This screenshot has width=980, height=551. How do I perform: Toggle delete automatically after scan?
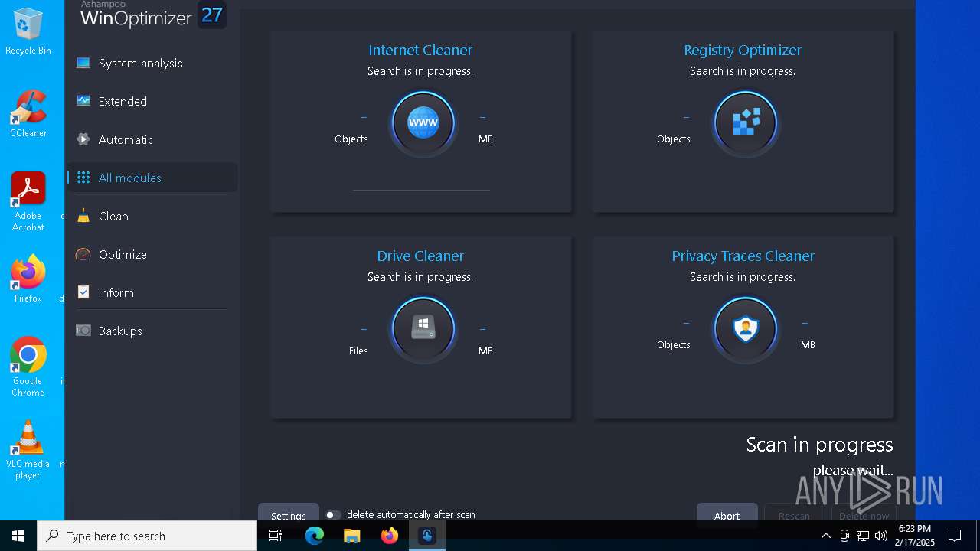pos(333,515)
